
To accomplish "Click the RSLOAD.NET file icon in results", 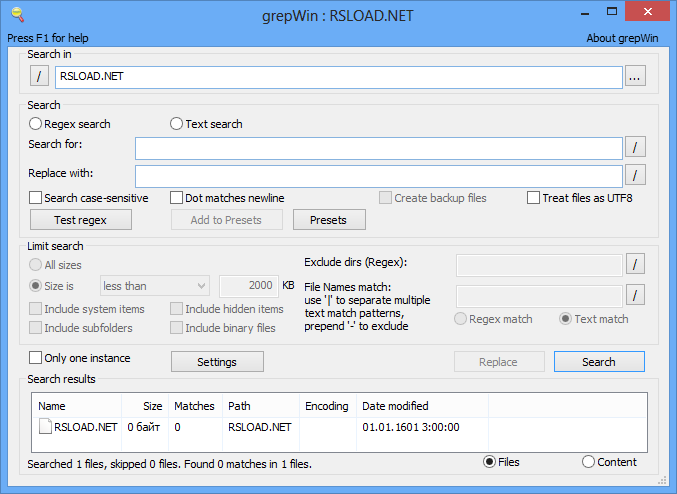I will [x=45, y=427].
